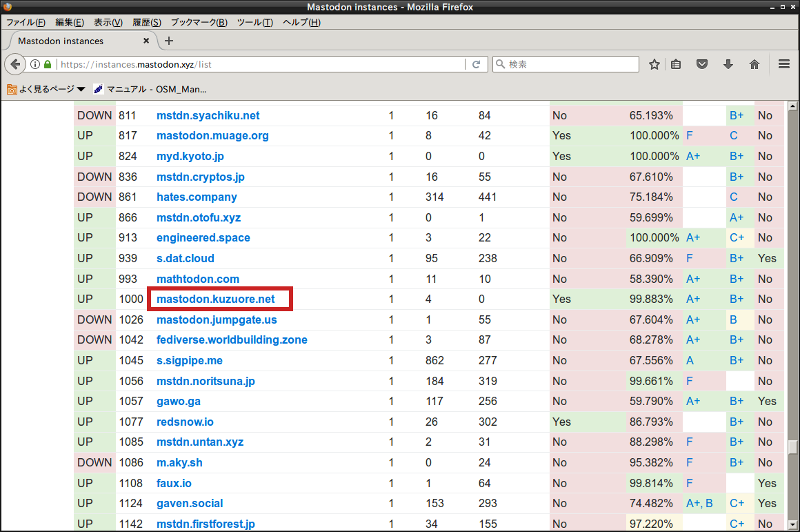Open the downloads arrow icon
This screenshot has height=532, width=800.
(728, 64)
